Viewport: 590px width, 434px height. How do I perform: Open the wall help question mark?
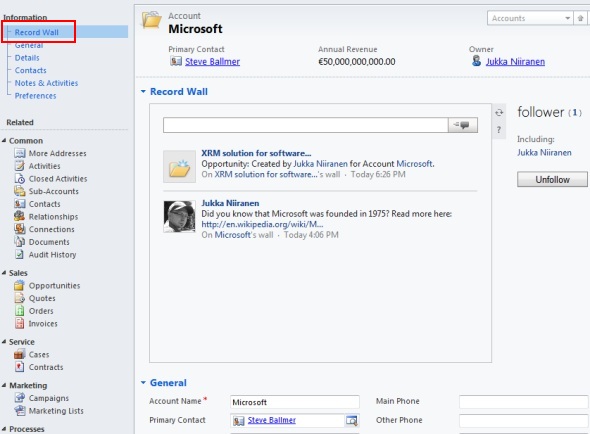coord(499,130)
